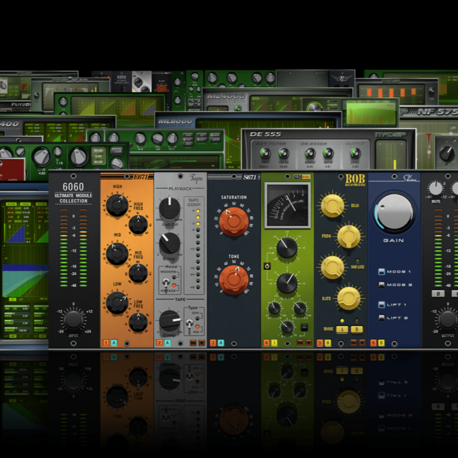Adjust the E671 HIGH gain knob
Screen dimensions: 458x458
coord(117,205)
